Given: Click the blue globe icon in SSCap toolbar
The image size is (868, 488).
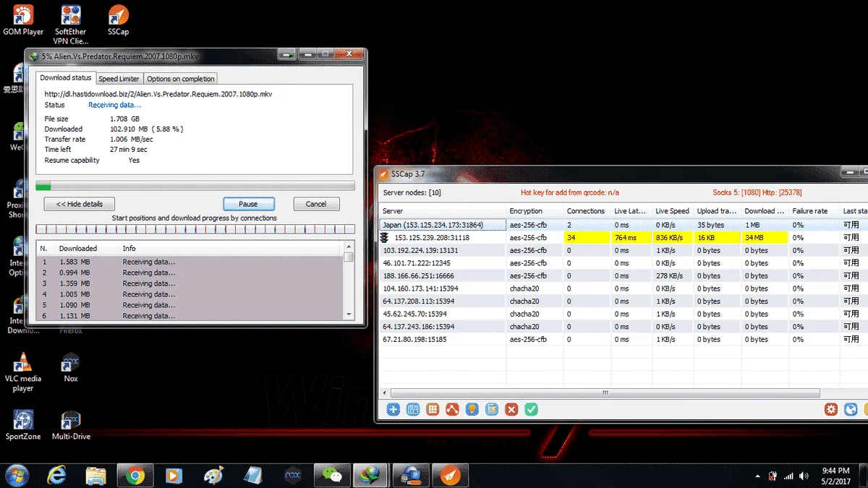Looking at the screenshot, I should [x=851, y=409].
